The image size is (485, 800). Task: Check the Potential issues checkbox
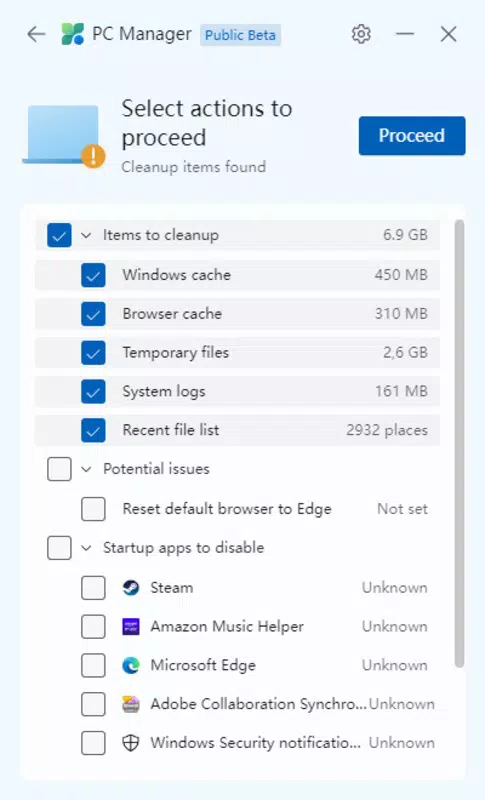point(59,469)
